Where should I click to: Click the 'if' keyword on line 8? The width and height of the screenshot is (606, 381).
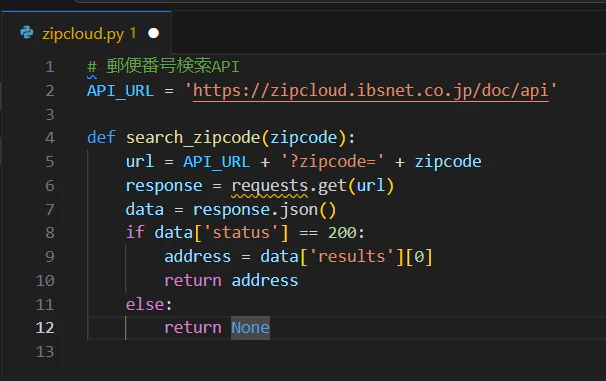(x=135, y=233)
